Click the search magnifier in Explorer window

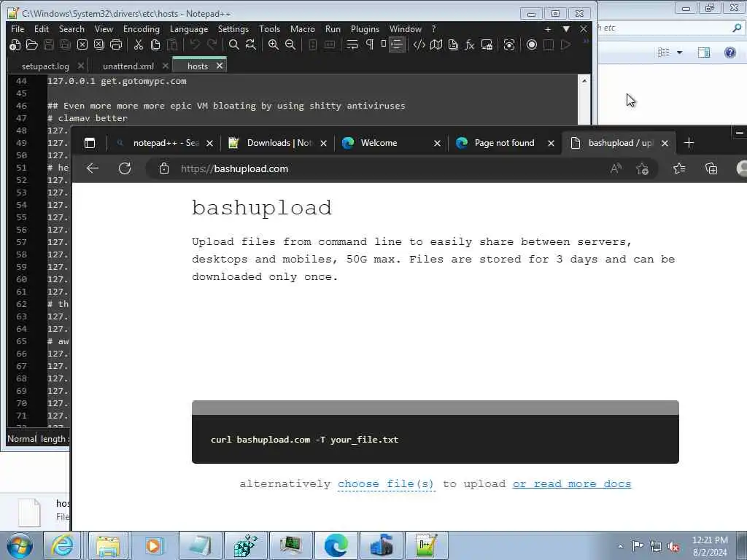[x=737, y=28]
